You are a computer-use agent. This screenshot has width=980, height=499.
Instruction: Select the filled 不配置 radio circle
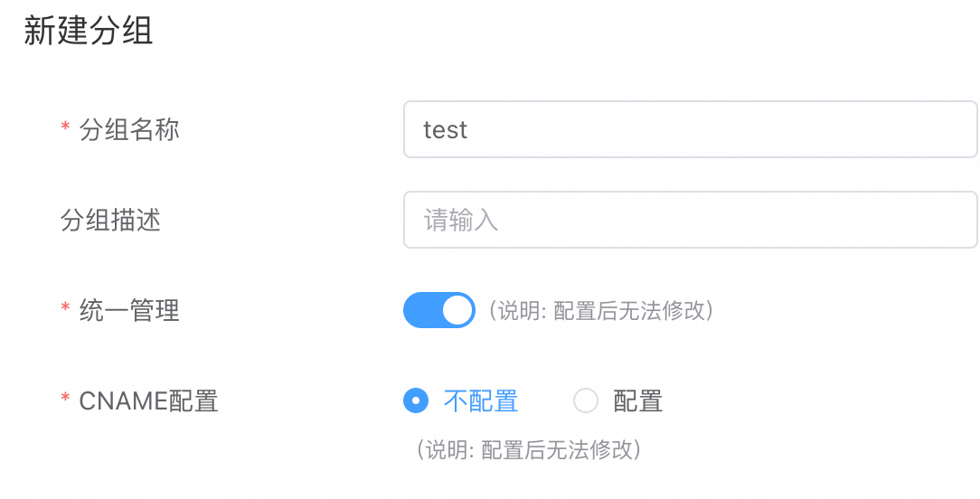415,400
